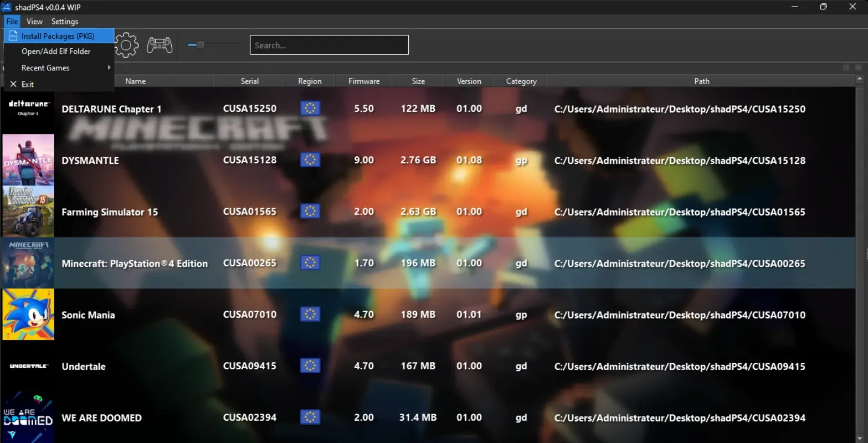Click the EU flag icon for Sonic Mania
This screenshot has width=868, height=443.
(310, 314)
